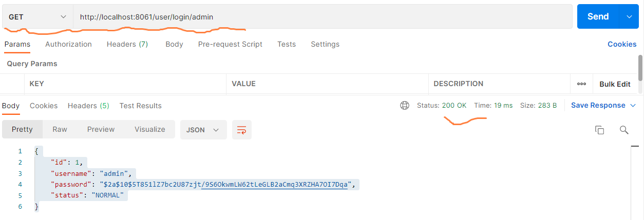The height and width of the screenshot is (220, 644).
Task: Open Bulk Edit for query params
Action: click(615, 84)
